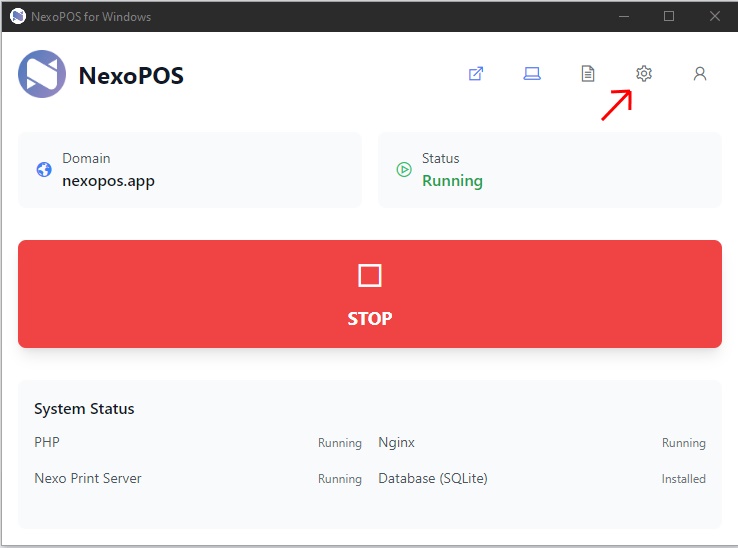Select the PHP row label
738x548 pixels.
click(x=47, y=443)
